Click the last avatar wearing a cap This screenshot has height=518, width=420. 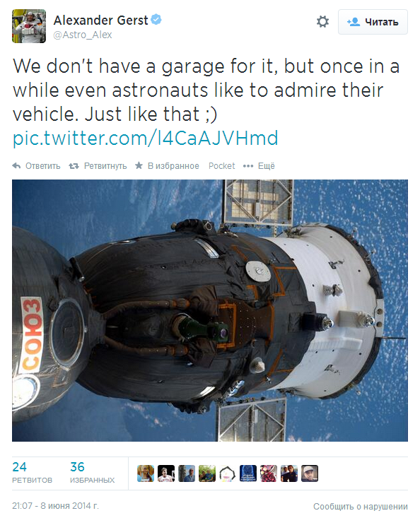click(x=310, y=473)
